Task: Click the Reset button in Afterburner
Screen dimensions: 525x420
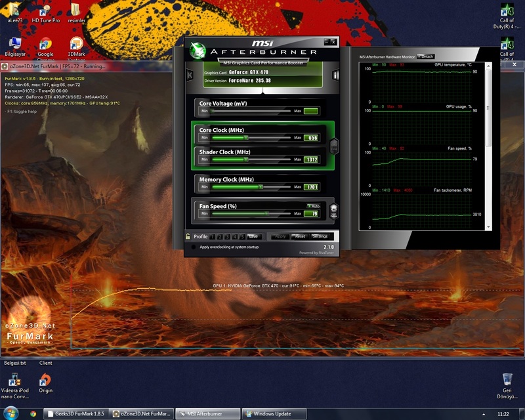Action: tap(300, 236)
